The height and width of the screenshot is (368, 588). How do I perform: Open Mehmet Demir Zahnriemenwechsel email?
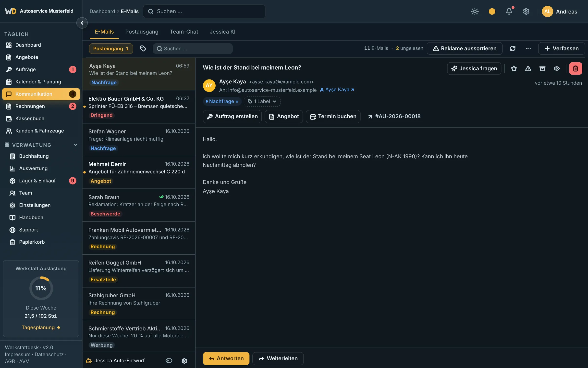(139, 172)
